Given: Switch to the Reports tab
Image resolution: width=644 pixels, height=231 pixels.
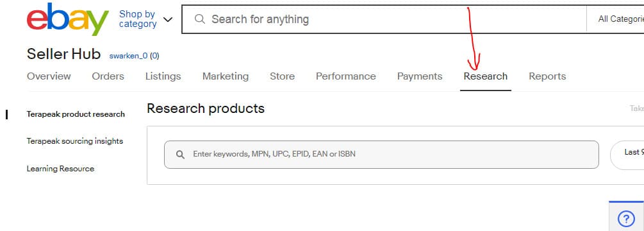Looking at the screenshot, I should pyautogui.click(x=547, y=76).
